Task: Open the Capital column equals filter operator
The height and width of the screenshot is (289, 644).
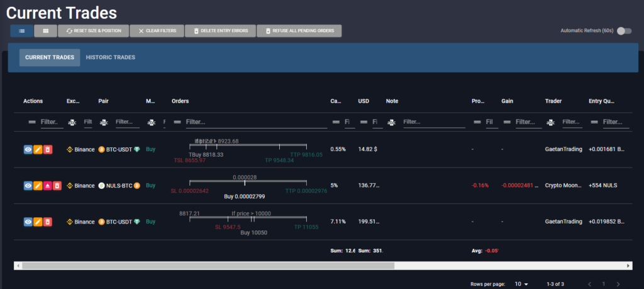Action: pos(336,122)
